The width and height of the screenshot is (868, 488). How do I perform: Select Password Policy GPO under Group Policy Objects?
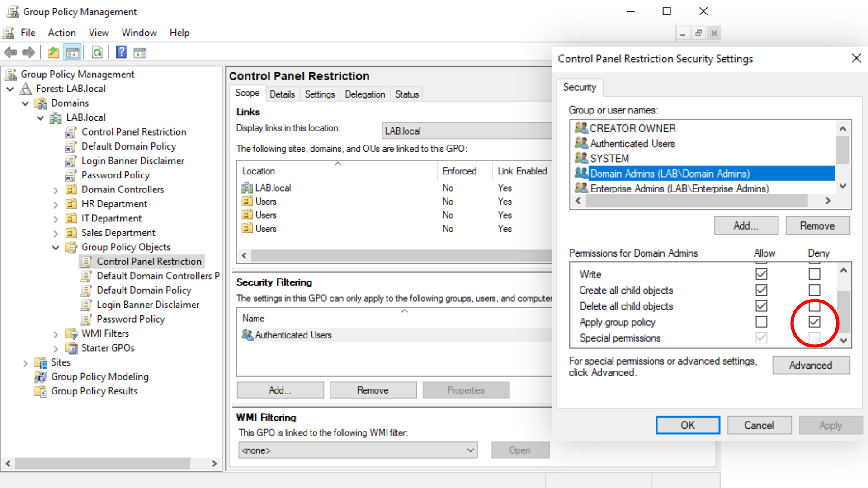[131, 319]
